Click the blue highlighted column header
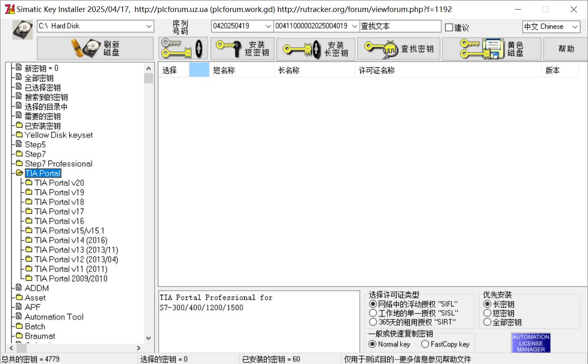 coord(199,70)
